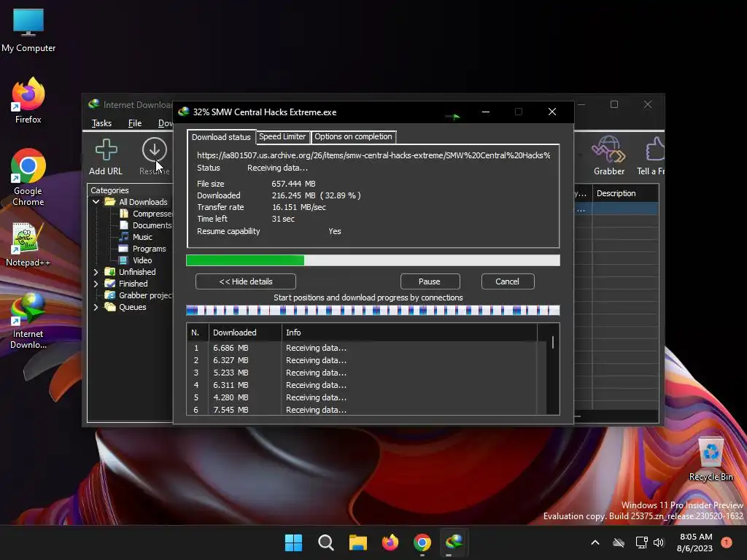The image size is (747, 560).
Task: Open taskbar Search icon
Action: pyautogui.click(x=326, y=542)
